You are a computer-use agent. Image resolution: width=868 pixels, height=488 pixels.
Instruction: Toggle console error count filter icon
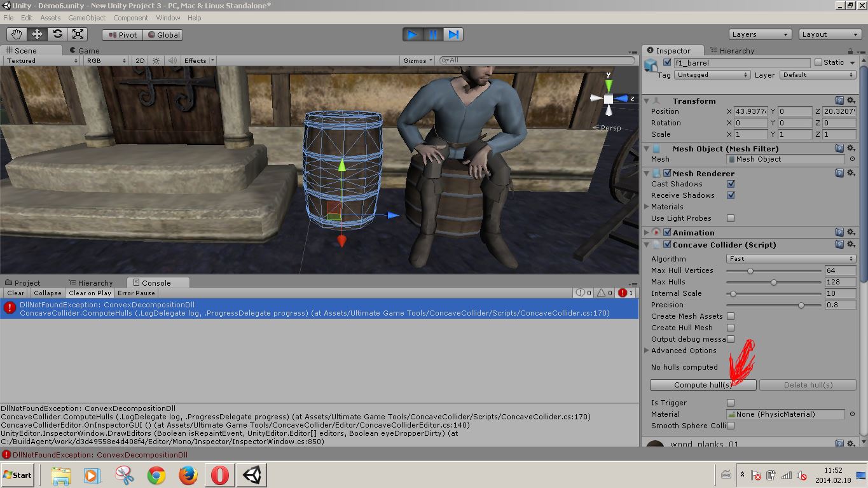point(626,293)
